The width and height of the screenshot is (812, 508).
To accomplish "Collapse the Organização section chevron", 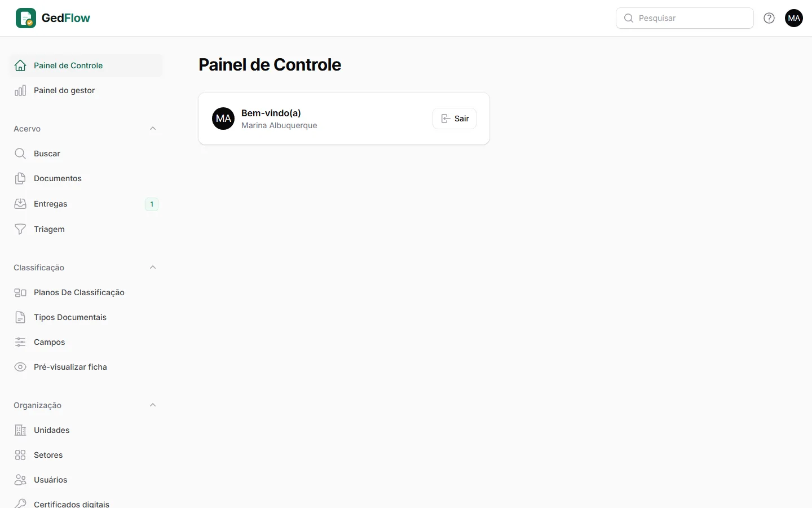I will coord(153,405).
